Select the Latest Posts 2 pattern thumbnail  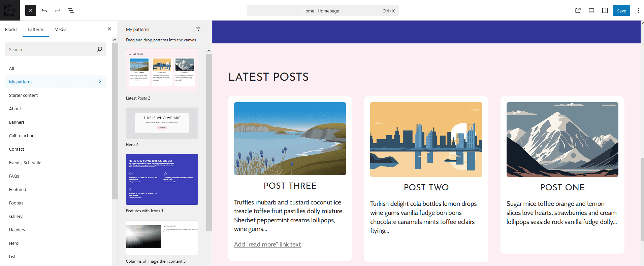[x=162, y=70]
